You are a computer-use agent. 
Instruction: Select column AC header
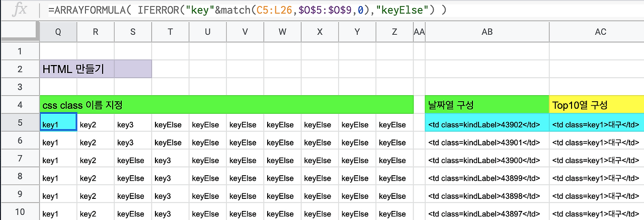(x=597, y=32)
